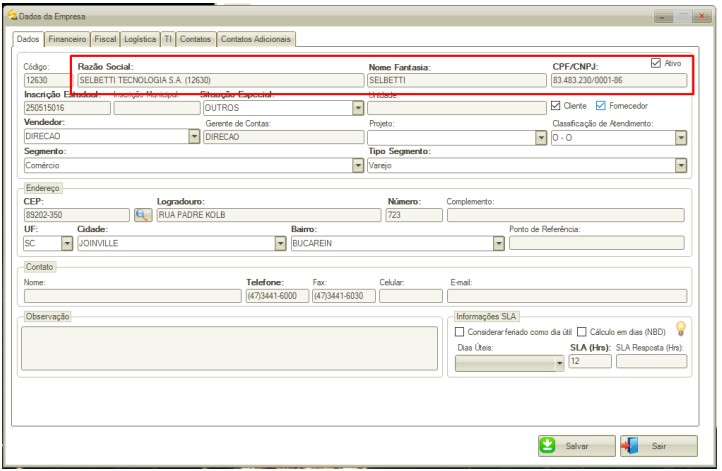722x471 pixels.
Task: Click the Código field
Action: pyautogui.click(x=47, y=80)
